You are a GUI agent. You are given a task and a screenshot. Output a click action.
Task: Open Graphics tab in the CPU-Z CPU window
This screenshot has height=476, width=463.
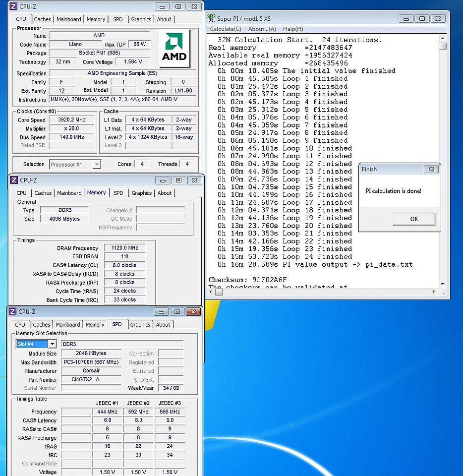[141, 19]
